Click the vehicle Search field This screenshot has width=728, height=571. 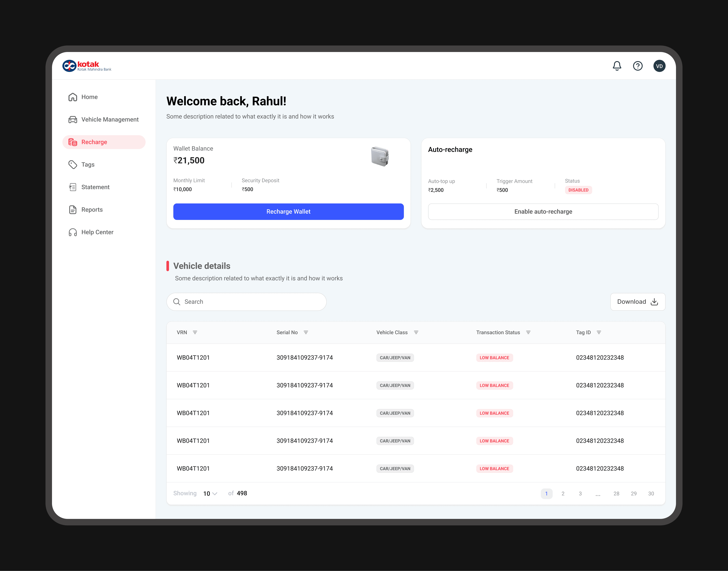coord(246,302)
